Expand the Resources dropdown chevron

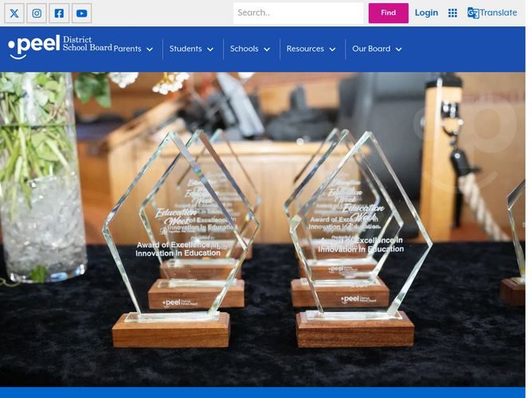point(333,49)
